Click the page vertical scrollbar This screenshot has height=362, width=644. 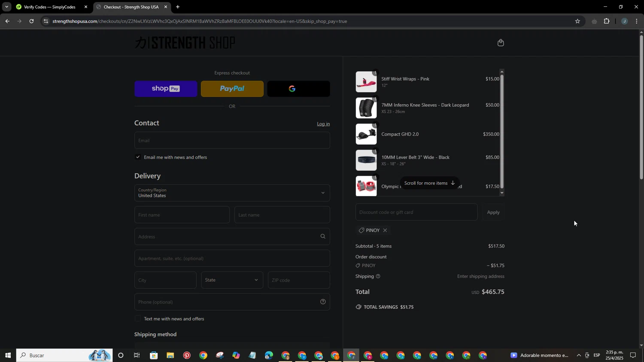(x=641, y=107)
